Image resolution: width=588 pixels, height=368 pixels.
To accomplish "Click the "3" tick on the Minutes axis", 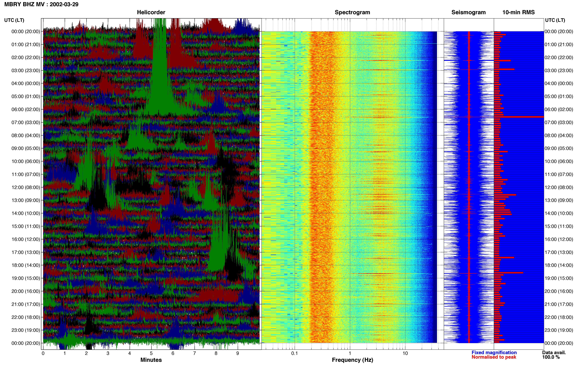I will tap(108, 353).
